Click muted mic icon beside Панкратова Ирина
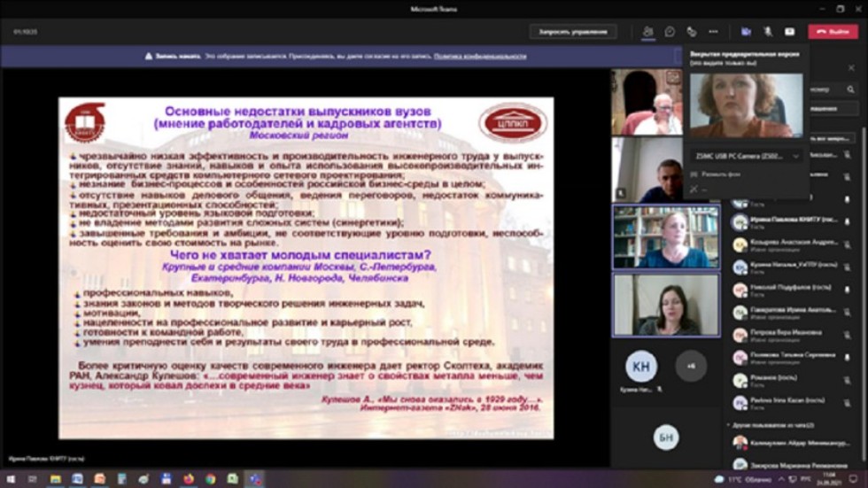Viewport: 868px width, 488px height. (848, 312)
